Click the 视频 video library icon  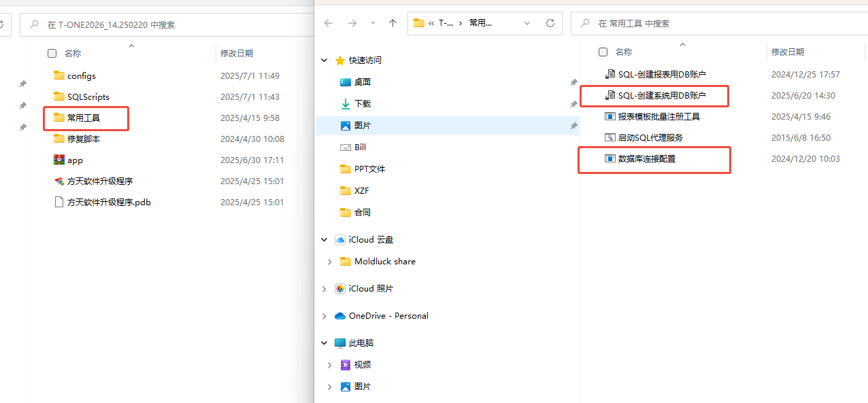point(346,364)
